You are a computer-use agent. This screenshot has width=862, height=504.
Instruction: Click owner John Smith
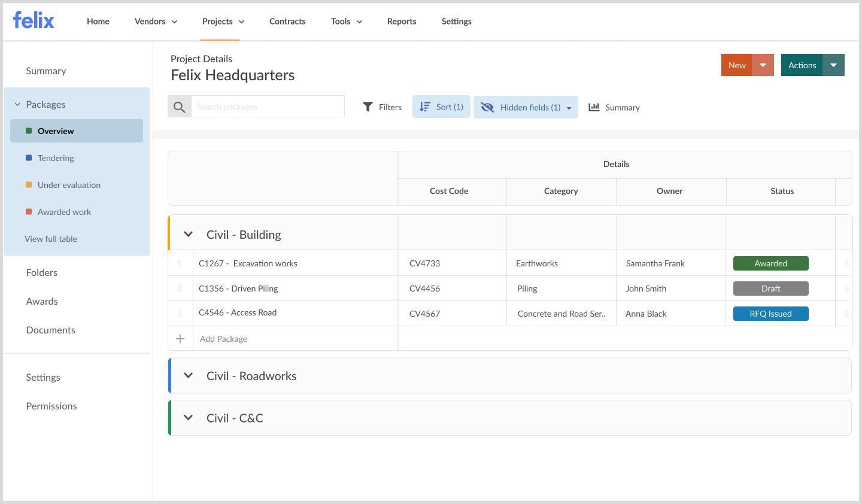tap(646, 289)
